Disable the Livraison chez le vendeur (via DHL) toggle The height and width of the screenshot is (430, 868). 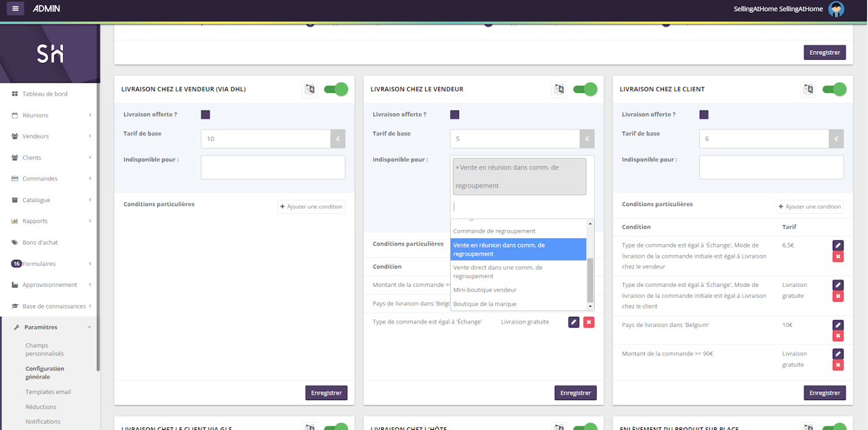pyautogui.click(x=336, y=90)
